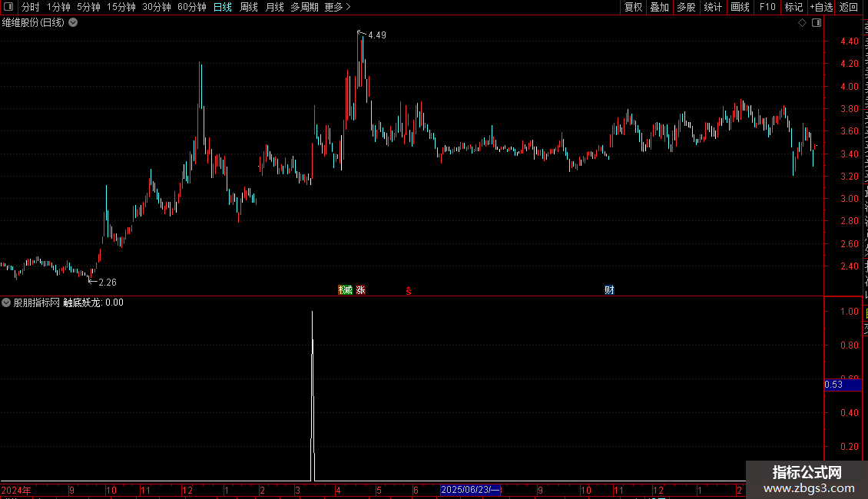
Task: Click the 4.40 price axis label
Action: (x=849, y=41)
